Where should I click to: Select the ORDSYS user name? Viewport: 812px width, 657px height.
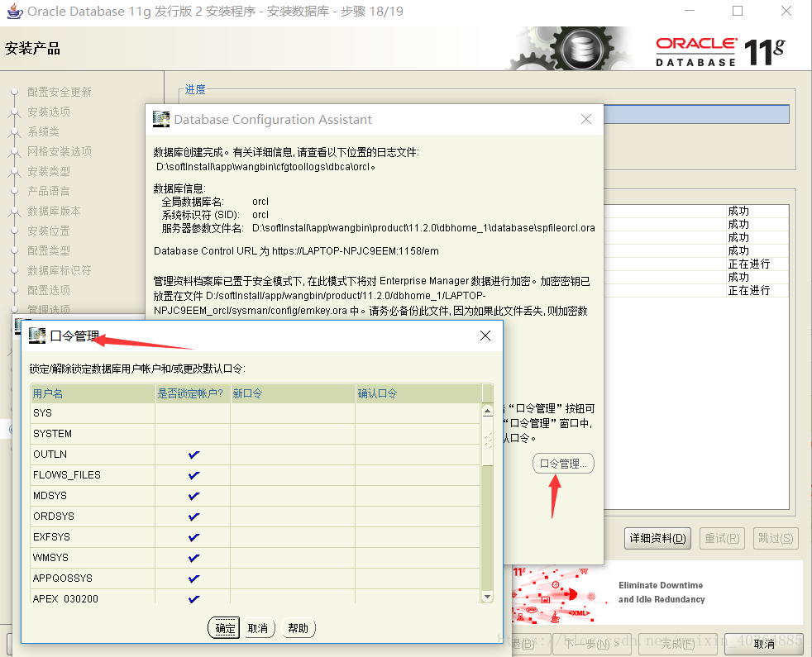point(54,517)
